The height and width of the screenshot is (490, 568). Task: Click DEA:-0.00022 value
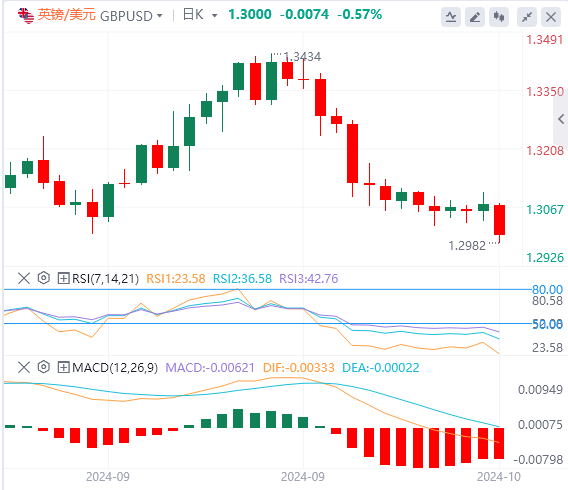click(x=381, y=368)
